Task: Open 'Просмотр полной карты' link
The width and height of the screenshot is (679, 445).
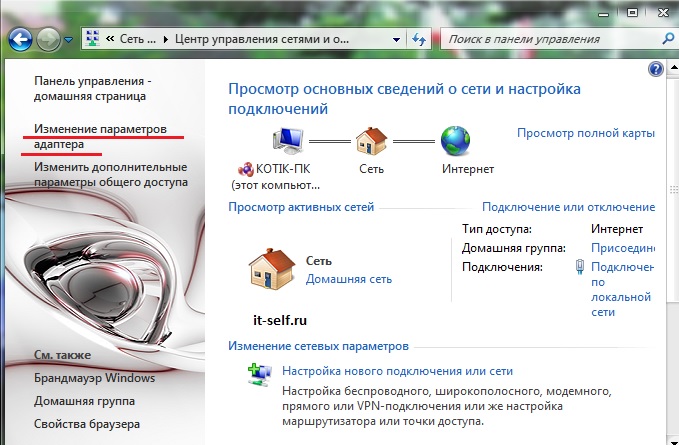Action: coord(586,133)
